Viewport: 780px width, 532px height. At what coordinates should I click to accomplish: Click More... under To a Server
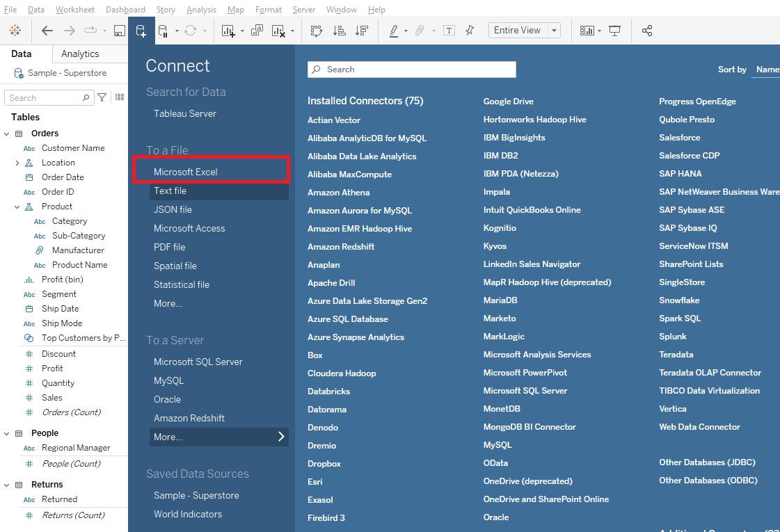[x=219, y=437]
